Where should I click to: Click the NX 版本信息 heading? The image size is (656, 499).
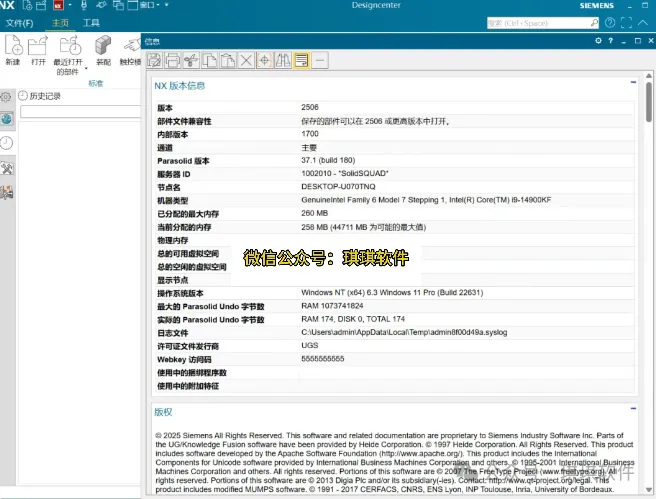pyautogui.click(x=180, y=86)
